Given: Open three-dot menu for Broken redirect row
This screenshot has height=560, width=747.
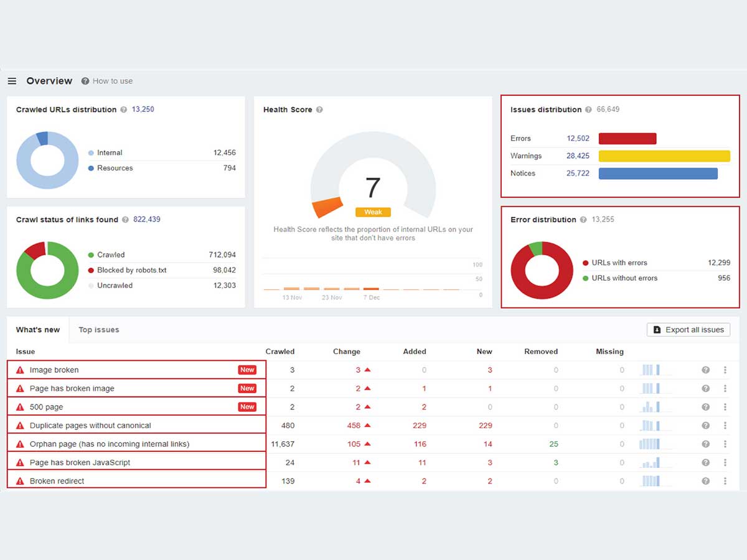Looking at the screenshot, I should [x=725, y=481].
